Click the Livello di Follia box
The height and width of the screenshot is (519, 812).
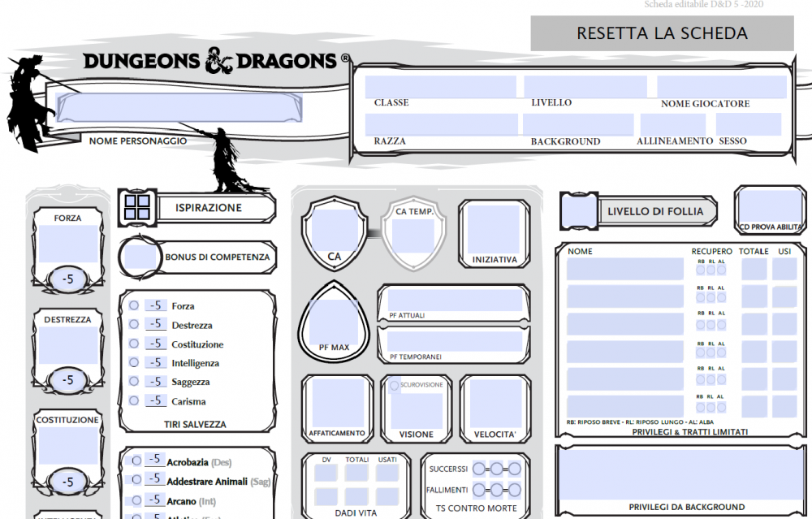click(x=580, y=211)
